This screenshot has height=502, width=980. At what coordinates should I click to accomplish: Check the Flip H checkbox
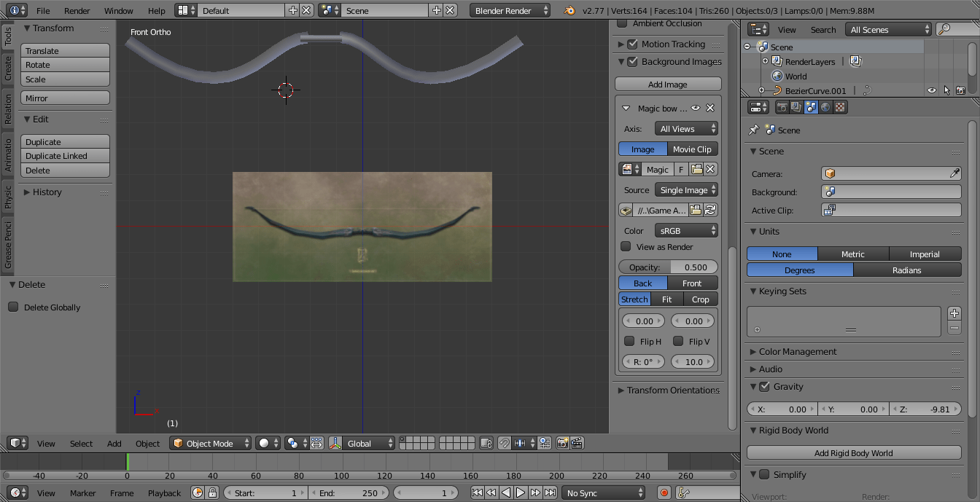pyautogui.click(x=630, y=341)
